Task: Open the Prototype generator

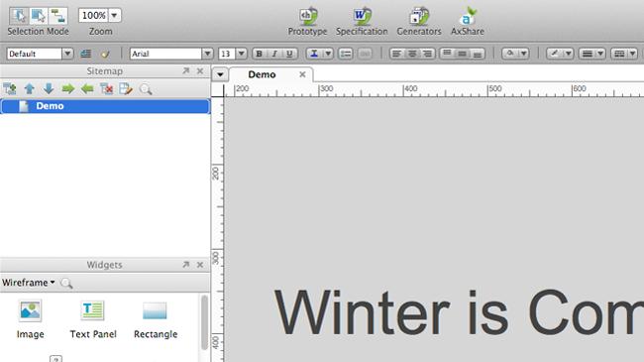Action: [x=307, y=17]
